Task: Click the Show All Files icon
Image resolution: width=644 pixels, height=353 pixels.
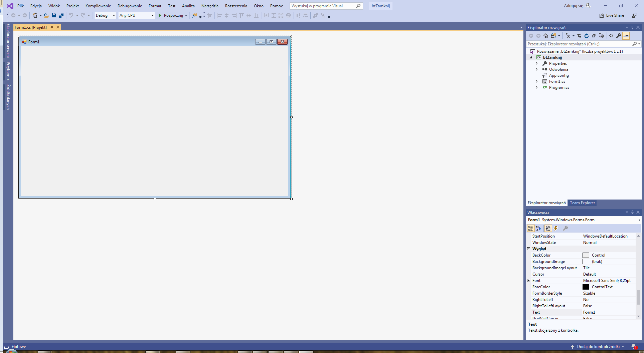Action: [601, 36]
